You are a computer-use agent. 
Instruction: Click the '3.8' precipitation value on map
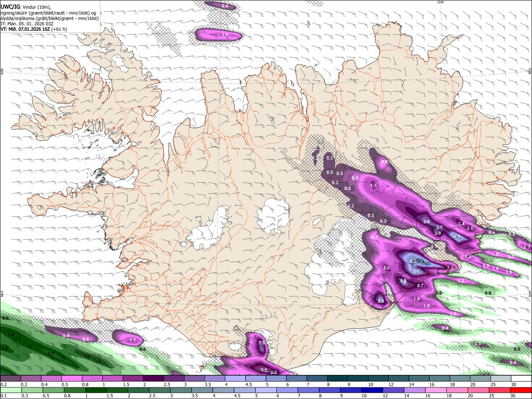[x=380, y=301]
